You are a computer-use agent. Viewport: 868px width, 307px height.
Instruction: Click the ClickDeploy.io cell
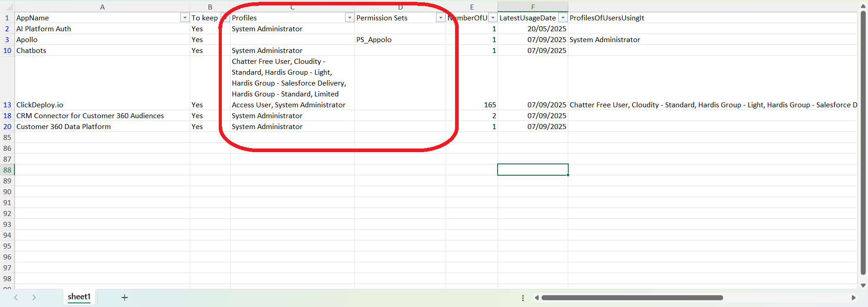(102, 105)
